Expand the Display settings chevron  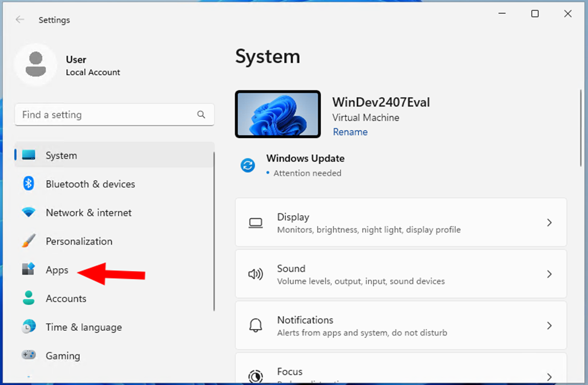(x=549, y=222)
